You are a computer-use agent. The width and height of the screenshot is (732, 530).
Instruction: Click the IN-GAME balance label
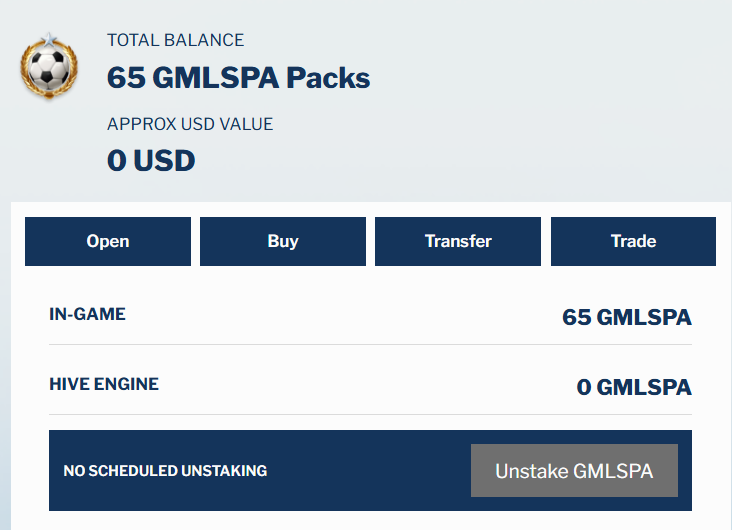click(x=87, y=314)
